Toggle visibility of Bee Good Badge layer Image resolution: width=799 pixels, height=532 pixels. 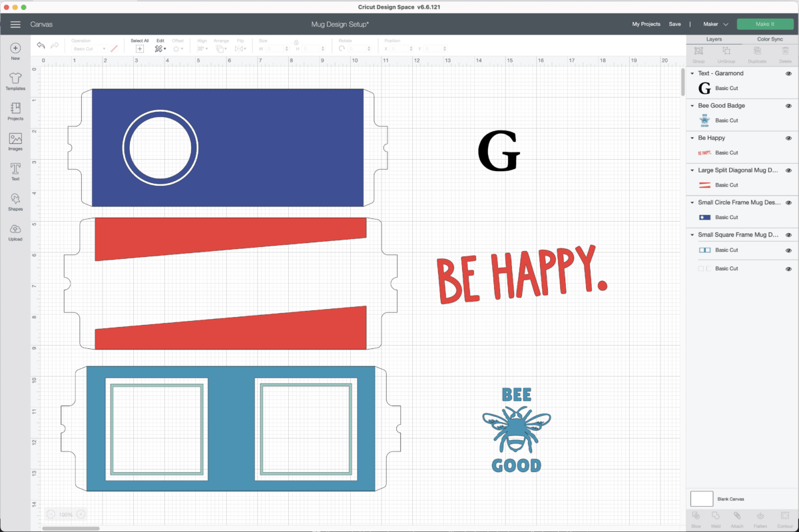788,106
